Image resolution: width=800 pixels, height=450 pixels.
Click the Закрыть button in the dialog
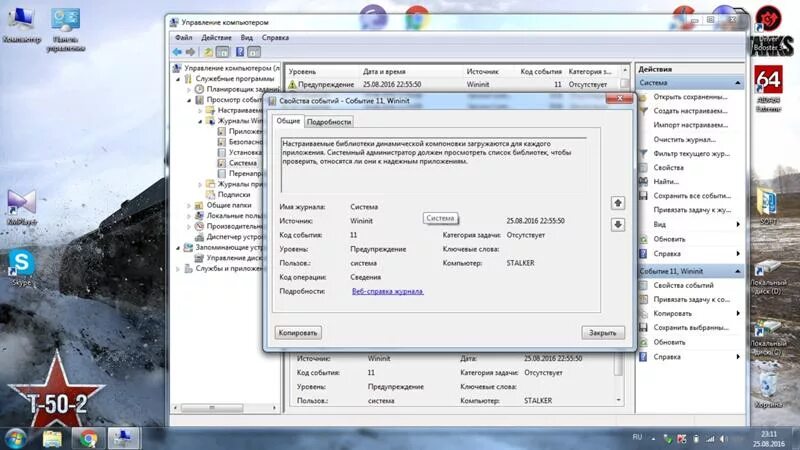coord(603,333)
